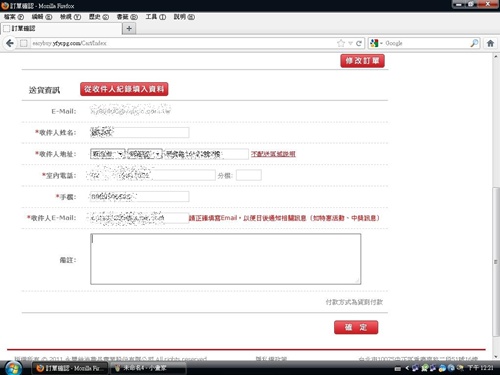Click the 修改訂單 red button
Viewport: 500px width, 375px height.
[362, 61]
